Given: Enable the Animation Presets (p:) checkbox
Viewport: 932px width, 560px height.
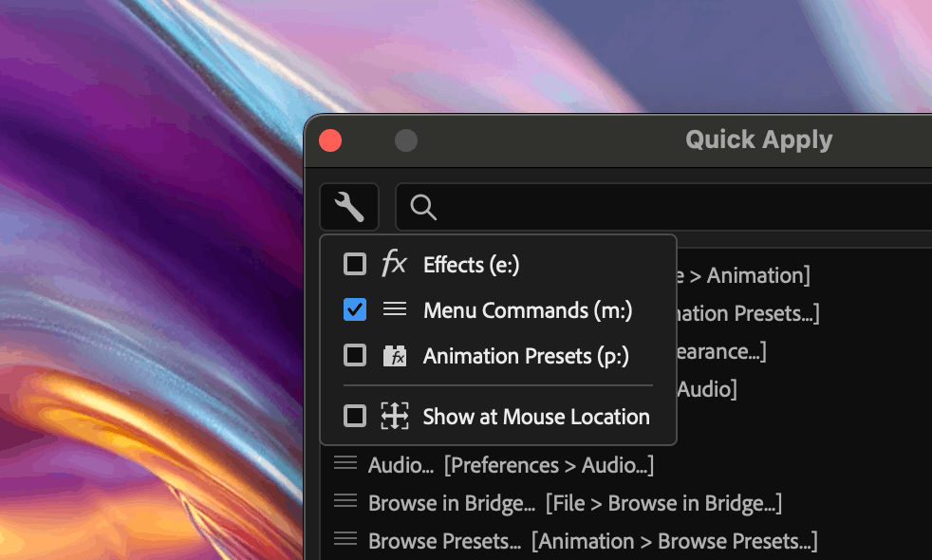Looking at the screenshot, I should (x=355, y=356).
